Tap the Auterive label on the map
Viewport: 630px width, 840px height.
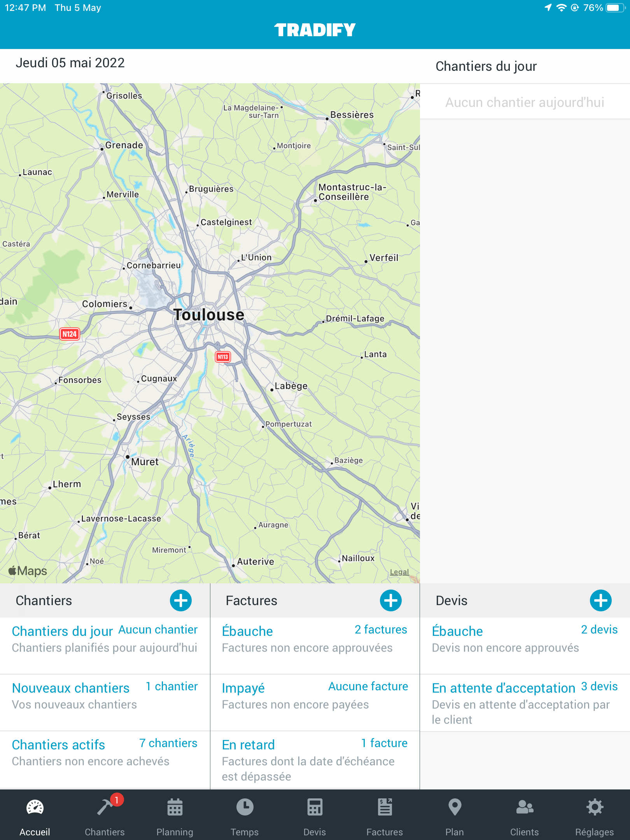pyautogui.click(x=255, y=562)
